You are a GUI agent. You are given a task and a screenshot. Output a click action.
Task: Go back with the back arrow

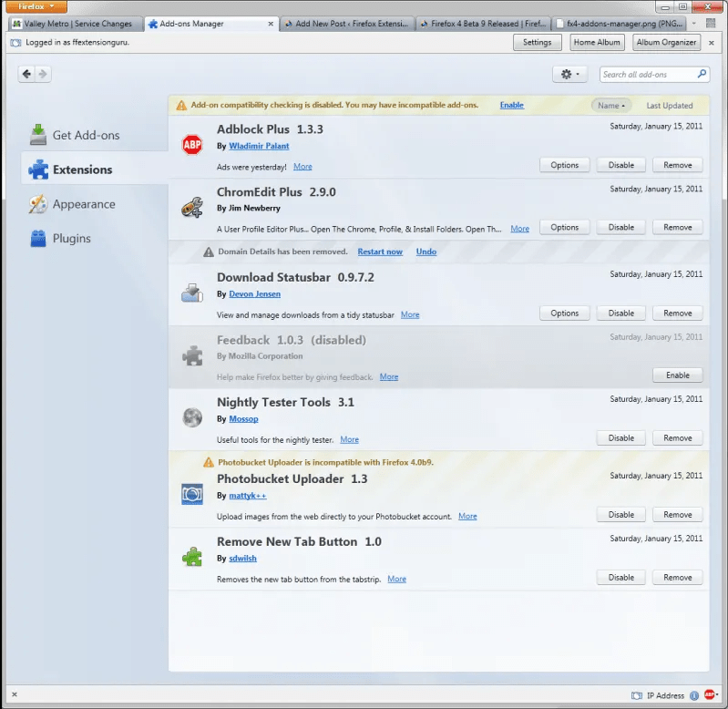(x=27, y=74)
